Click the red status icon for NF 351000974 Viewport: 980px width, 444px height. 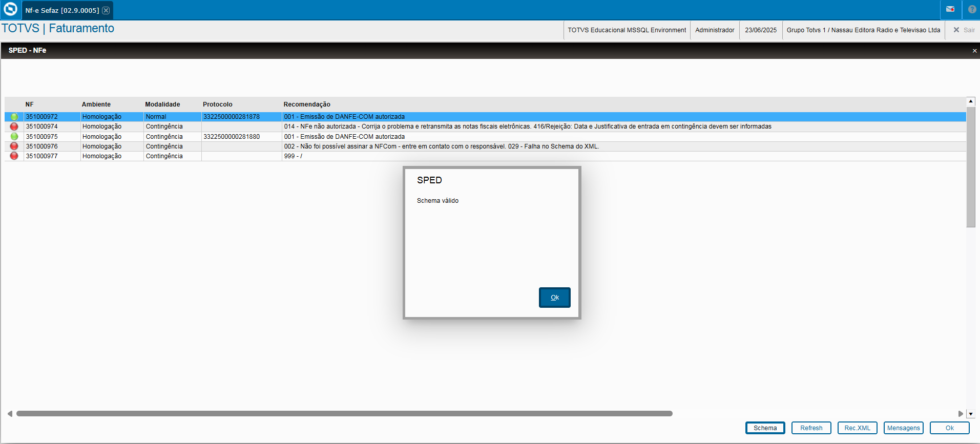click(14, 126)
